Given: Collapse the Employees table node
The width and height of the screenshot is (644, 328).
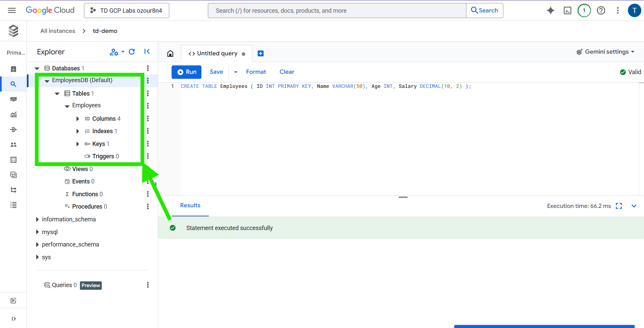Looking at the screenshot, I should click(x=67, y=106).
